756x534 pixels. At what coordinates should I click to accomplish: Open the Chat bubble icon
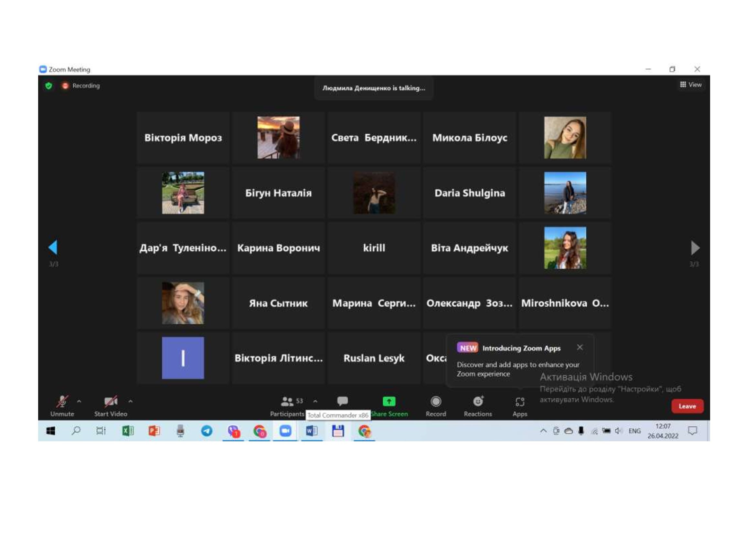pos(342,401)
